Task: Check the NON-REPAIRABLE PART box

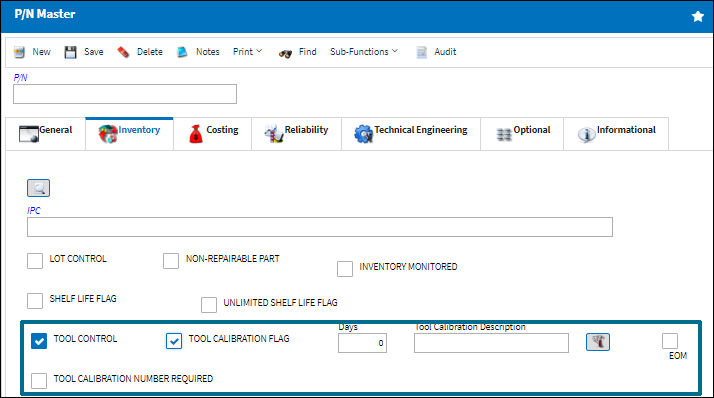Action: [x=171, y=261]
